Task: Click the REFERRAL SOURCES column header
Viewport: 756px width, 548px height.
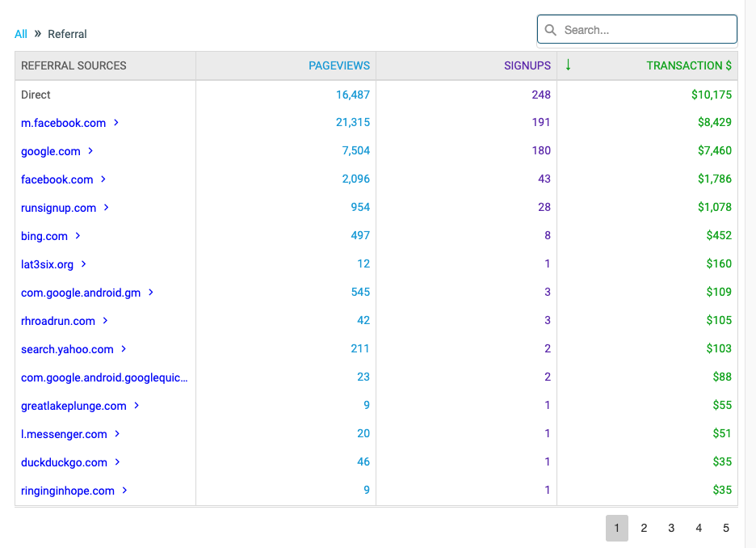Action: pyautogui.click(x=73, y=65)
